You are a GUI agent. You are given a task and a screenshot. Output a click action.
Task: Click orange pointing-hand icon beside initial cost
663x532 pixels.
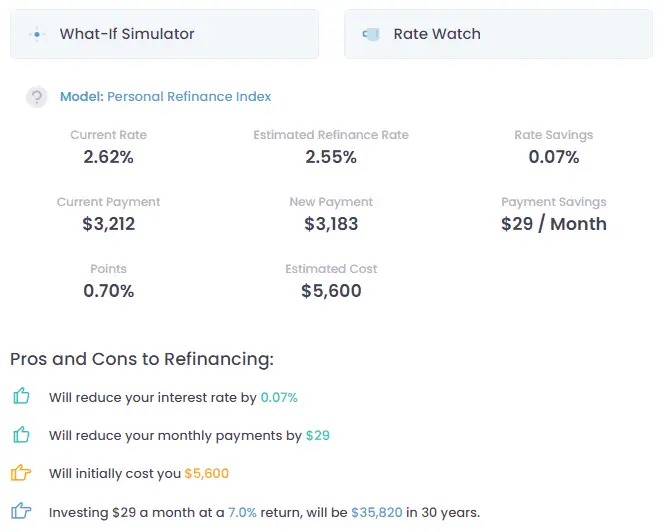pyautogui.click(x=21, y=473)
